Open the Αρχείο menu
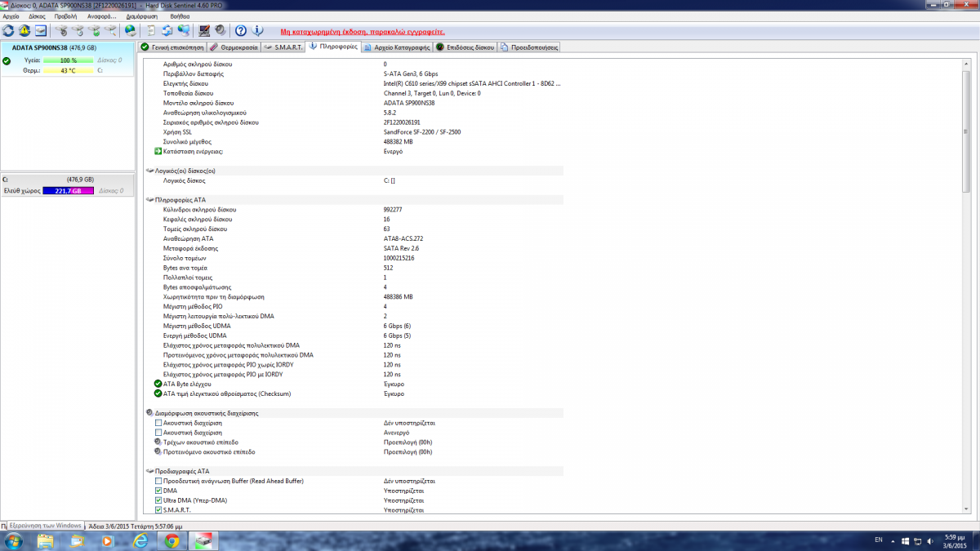This screenshot has height=551, width=980. tap(11, 16)
